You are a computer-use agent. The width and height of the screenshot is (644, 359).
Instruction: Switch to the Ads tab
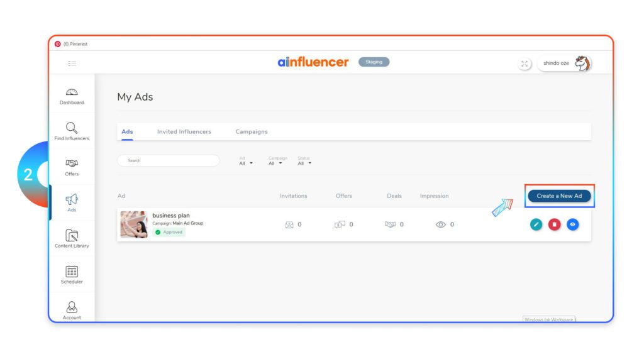pos(127,132)
